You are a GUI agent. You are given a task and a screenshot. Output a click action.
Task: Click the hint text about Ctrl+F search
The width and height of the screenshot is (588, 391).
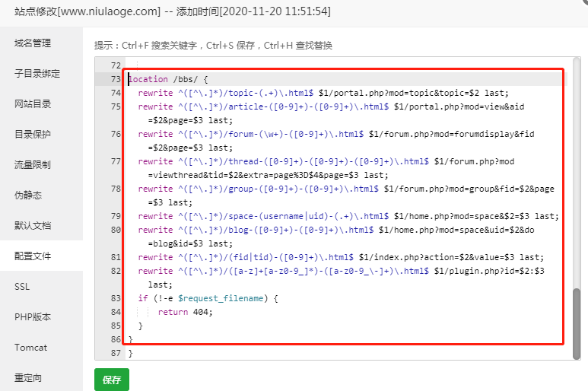tap(213, 46)
